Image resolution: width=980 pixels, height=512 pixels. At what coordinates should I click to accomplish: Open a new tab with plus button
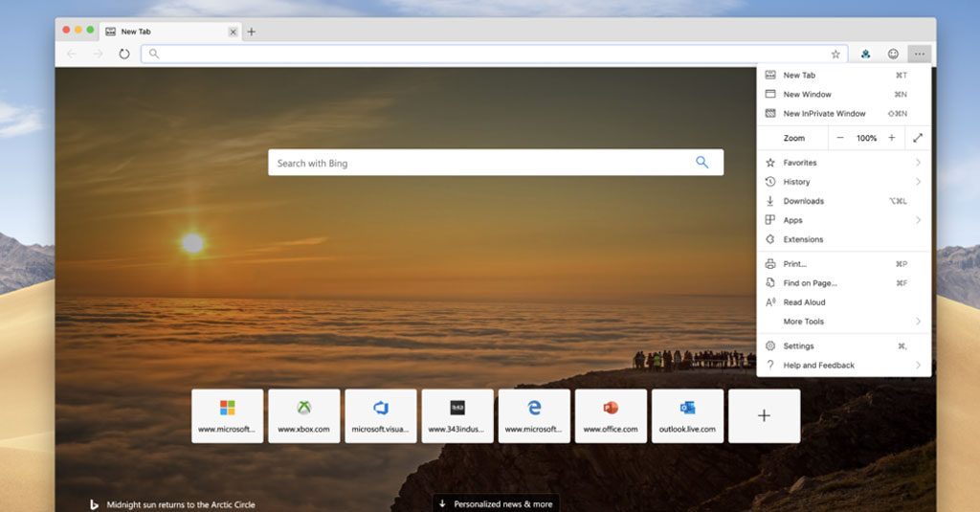(252, 32)
